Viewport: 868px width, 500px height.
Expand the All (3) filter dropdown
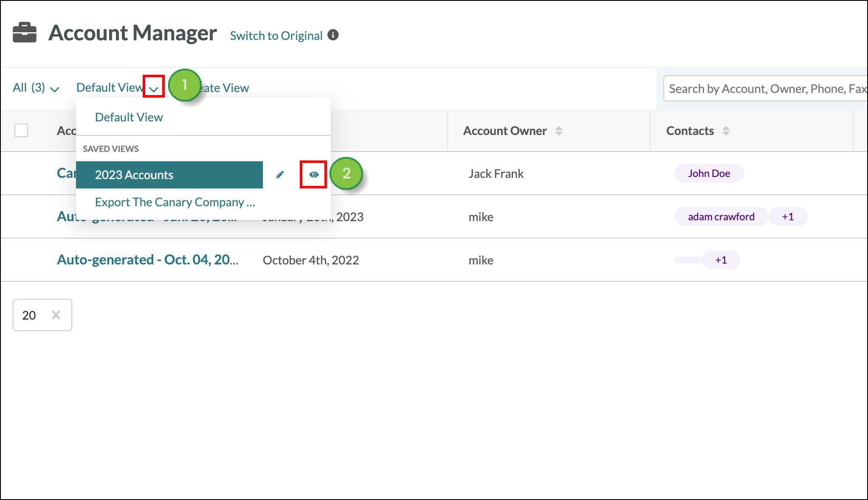36,88
